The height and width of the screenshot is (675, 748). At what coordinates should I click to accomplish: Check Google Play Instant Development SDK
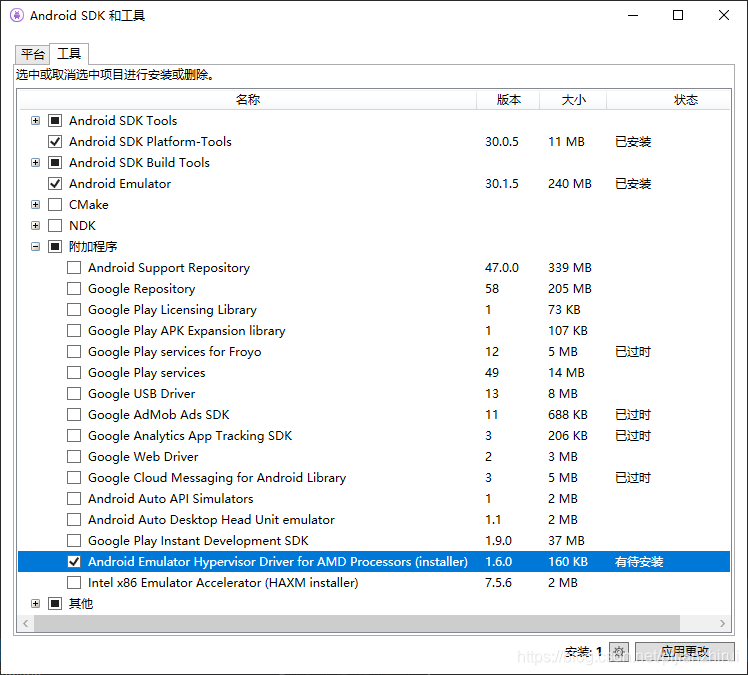pyautogui.click(x=74, y=540)
